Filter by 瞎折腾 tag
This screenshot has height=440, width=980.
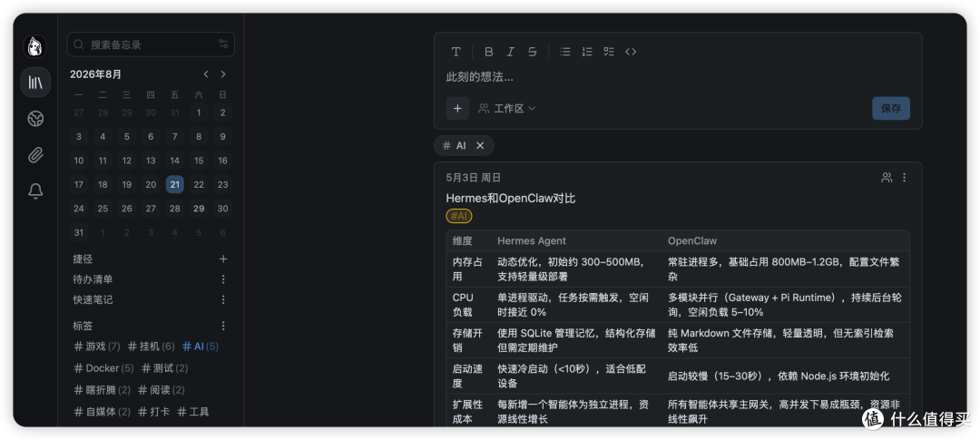(x=102, y=390)
